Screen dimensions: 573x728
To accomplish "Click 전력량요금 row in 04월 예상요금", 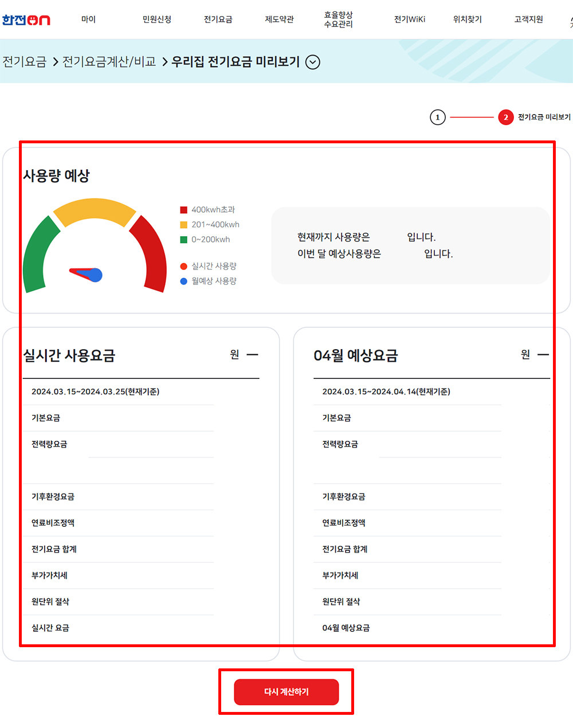I will 407,444.
